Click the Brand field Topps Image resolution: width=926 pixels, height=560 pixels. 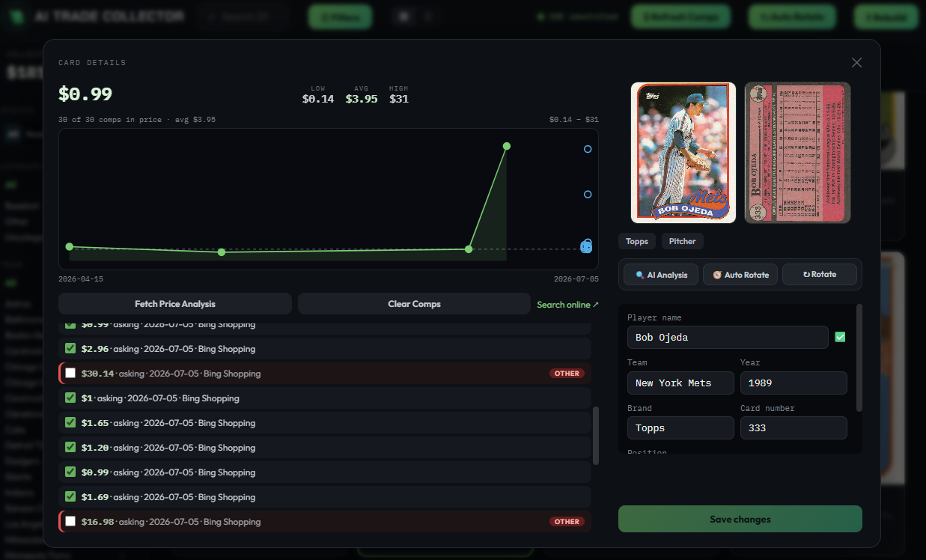680,428
